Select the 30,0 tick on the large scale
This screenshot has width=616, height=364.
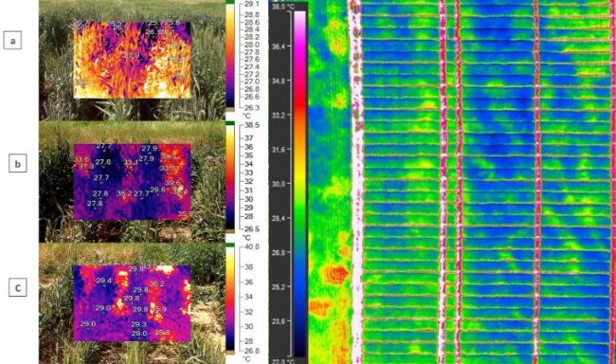point(279,184)
